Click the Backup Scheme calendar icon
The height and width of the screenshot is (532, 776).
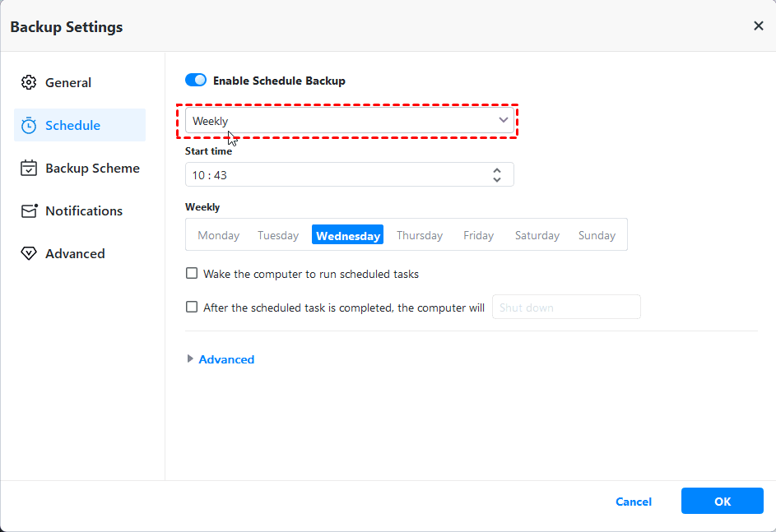(x=29, y=168)
